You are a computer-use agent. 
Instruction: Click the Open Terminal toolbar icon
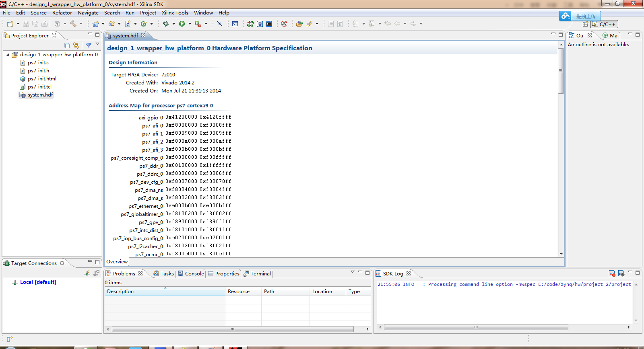click(x=235, y=24)
